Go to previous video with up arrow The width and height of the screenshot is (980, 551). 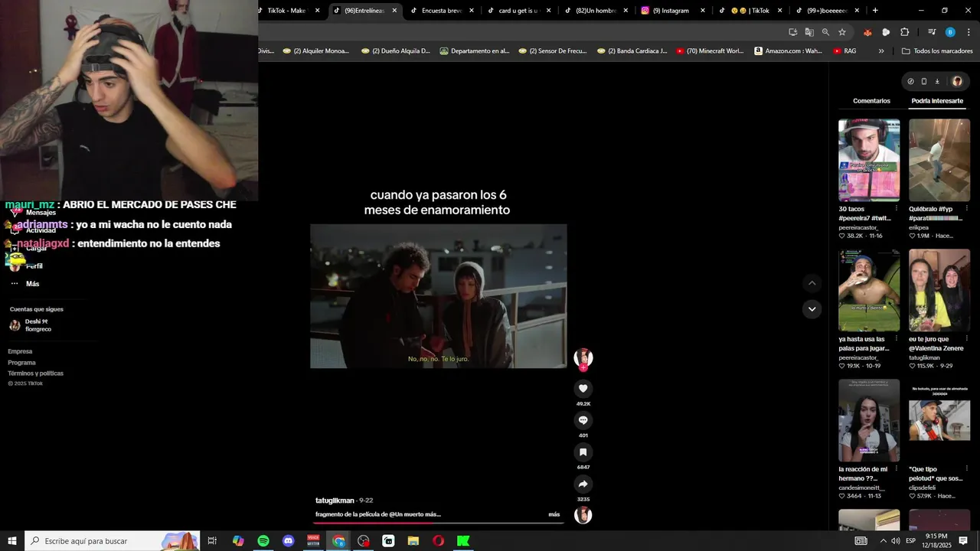pos(812,283)
